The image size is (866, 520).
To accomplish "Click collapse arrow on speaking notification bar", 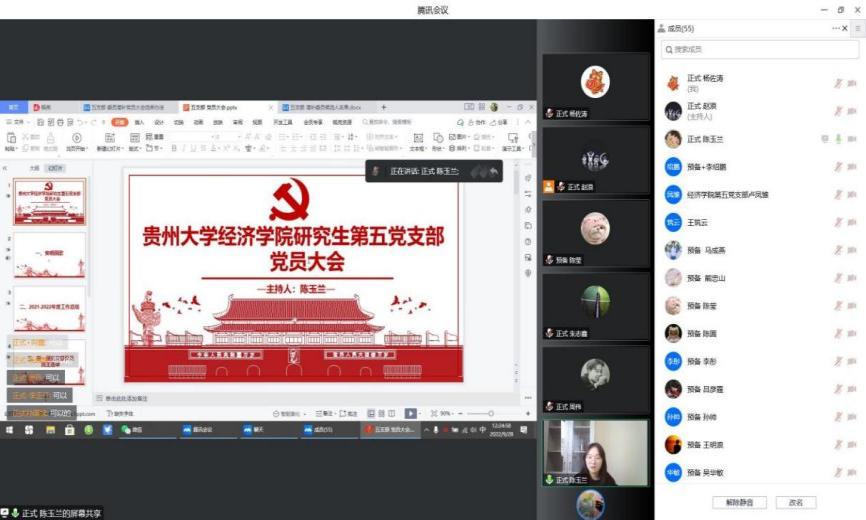I will click(x=494, y=171).
